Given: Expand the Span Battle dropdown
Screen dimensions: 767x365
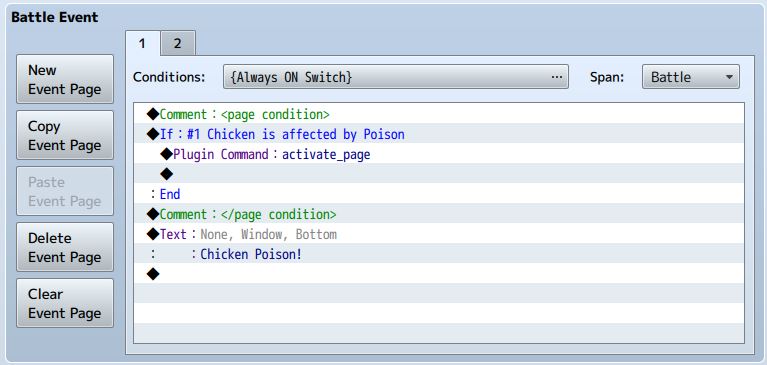Looking at the screenshot, I should (691, 77).
